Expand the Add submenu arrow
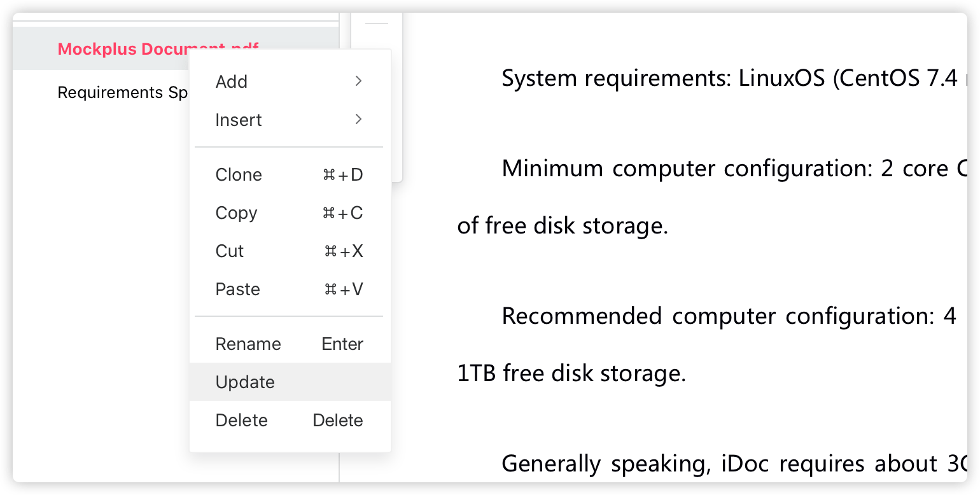Screen dimensions: 980x495 358,81
